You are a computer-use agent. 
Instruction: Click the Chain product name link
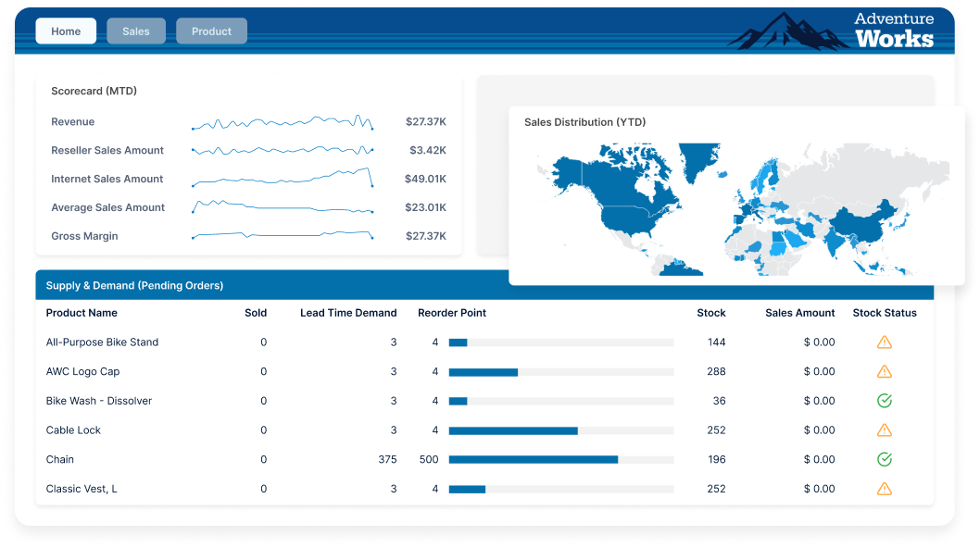point(58,459)
